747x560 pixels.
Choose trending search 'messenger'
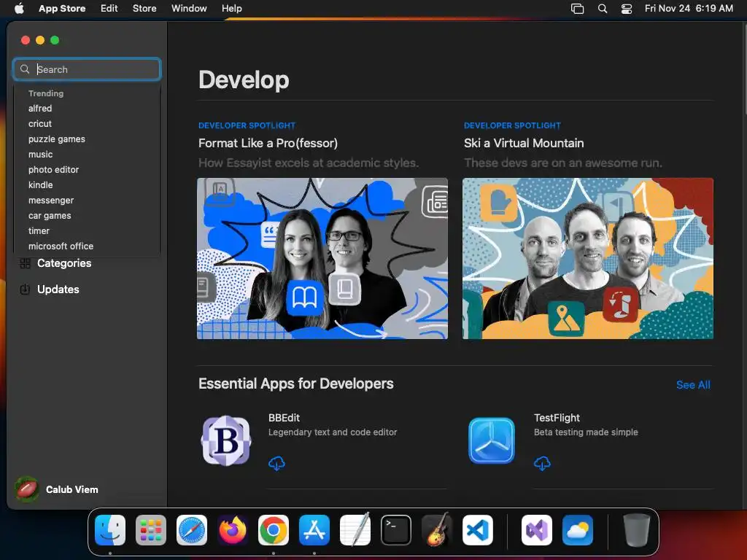[x=51, y=201]
